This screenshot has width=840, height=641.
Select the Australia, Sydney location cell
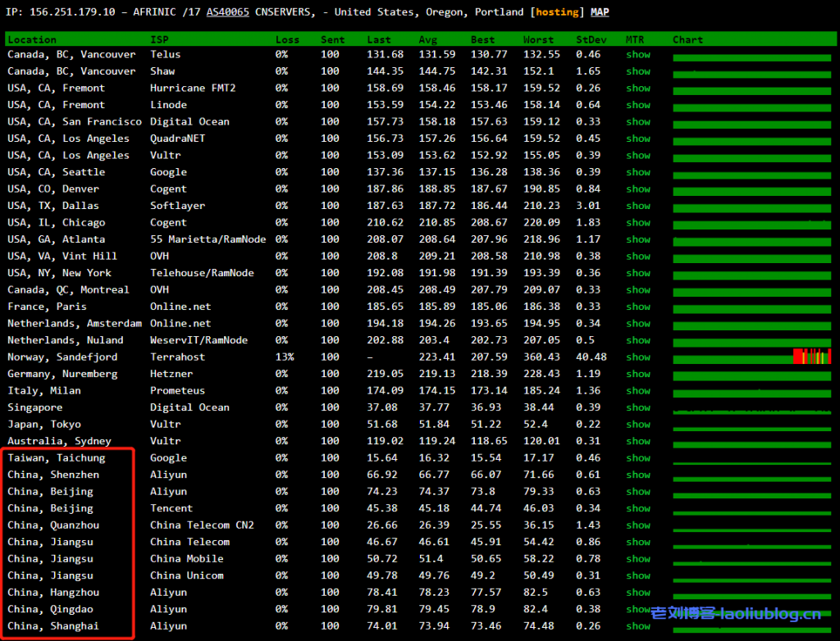(x=59, y=441)
